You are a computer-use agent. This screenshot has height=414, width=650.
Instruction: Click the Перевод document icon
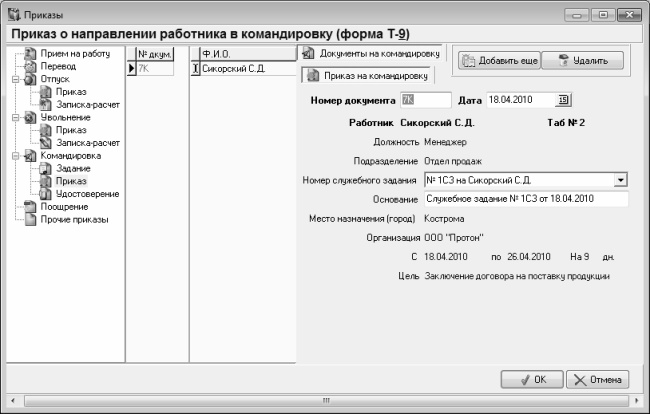click(x=29, y=65)
